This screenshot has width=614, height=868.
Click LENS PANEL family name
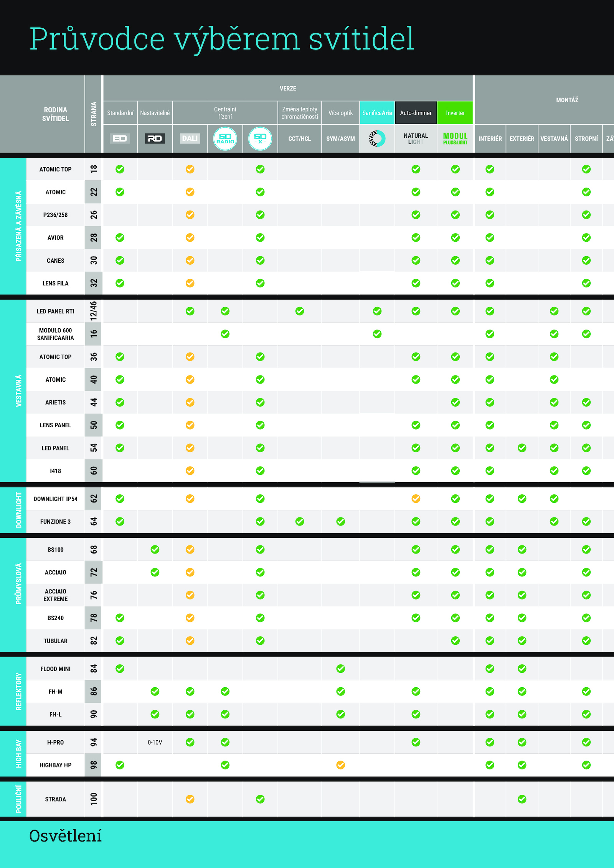click(56, 425)
